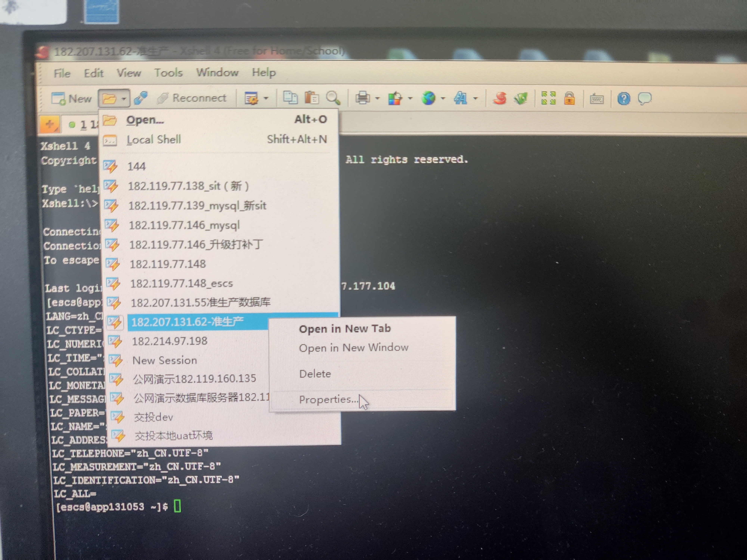The image size is (747, 560).
Task: Choose Open in New Tab
Action: point(344,329)
